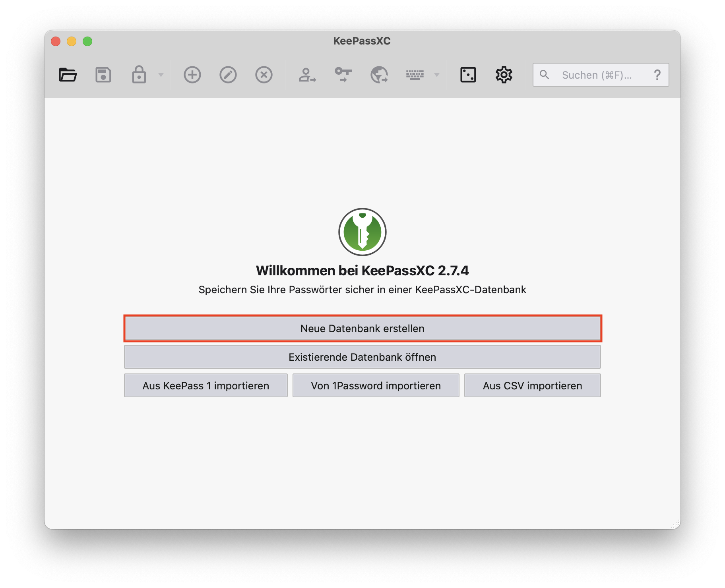Click the save database disk icon
Viewport: 725px width, 588px height.
103,75
